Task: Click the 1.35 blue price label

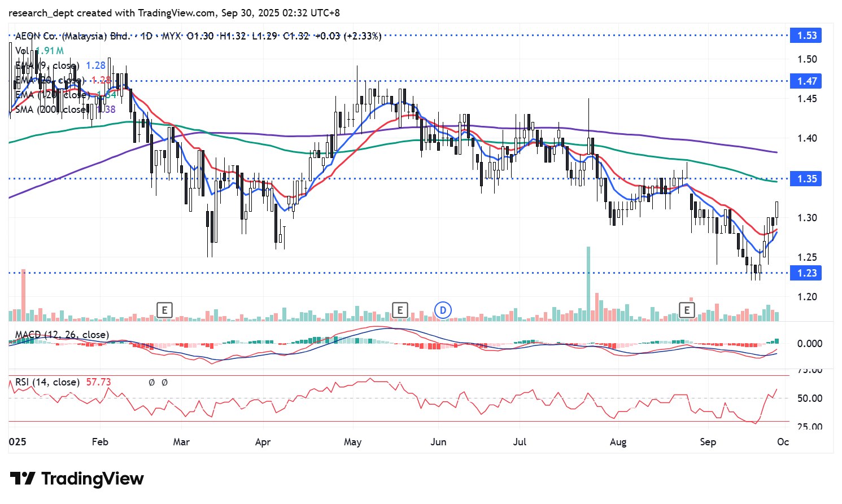Action: [806, 179]
